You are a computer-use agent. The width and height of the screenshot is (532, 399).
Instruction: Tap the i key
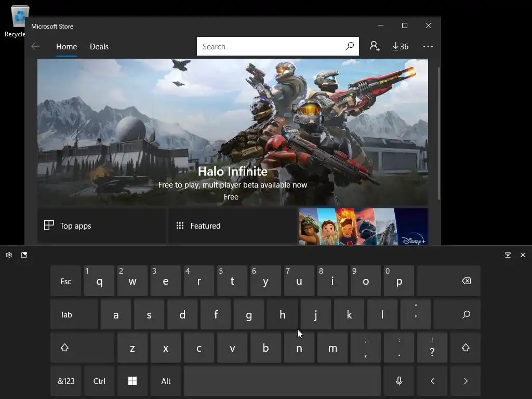click(332, 281)
